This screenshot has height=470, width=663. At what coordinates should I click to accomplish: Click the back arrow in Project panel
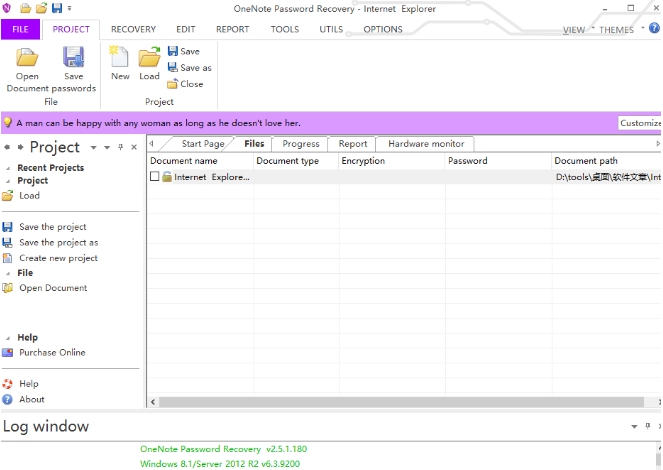[x=7, y=147]
